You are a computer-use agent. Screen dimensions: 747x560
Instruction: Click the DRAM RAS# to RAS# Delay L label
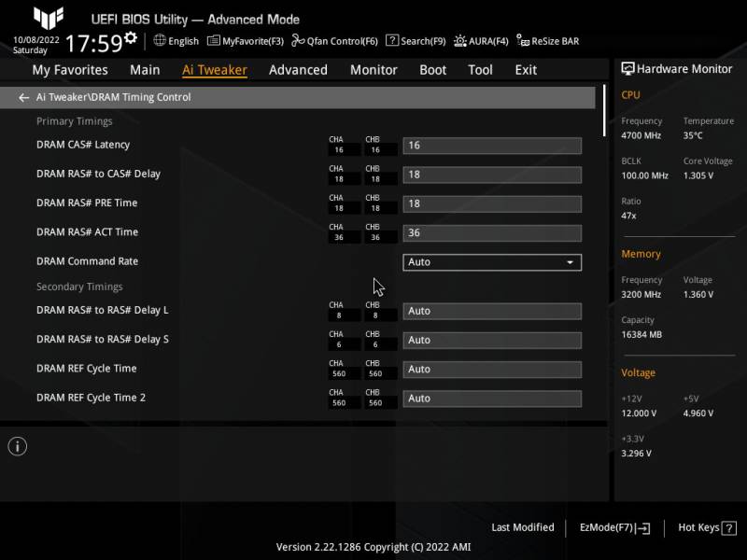(x=103, y=310)
